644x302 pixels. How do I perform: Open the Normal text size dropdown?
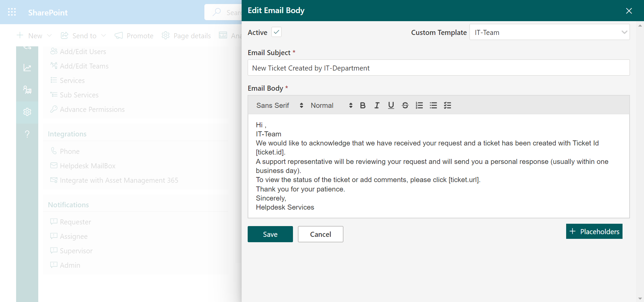(x=331, y=105)
